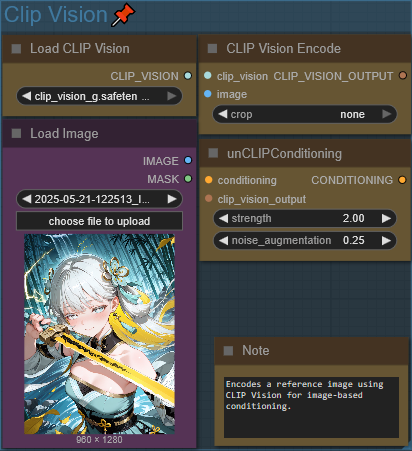Click the red pushpin icon beside Clip Vision
Viewport: 412px width, 451px height.
(x=123, y=15)
